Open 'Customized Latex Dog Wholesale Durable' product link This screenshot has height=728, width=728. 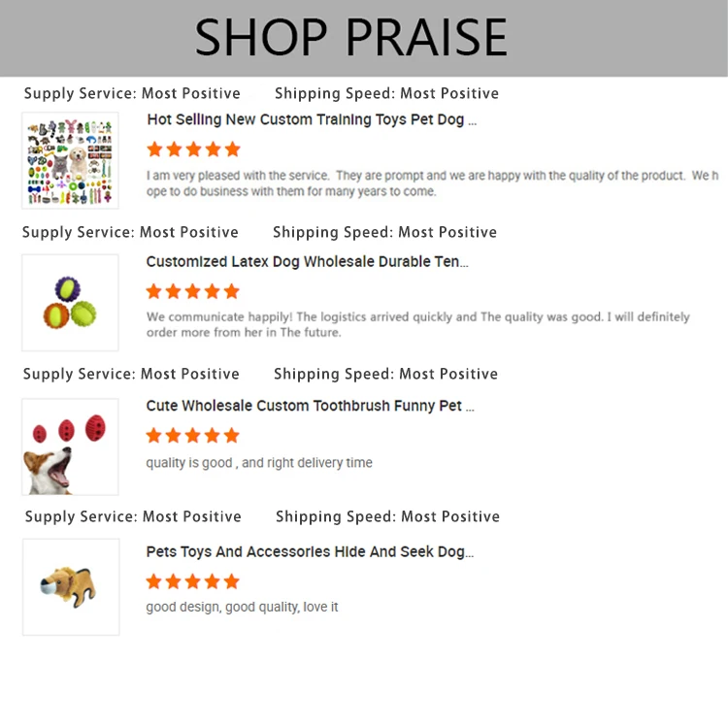pos(307,262)
